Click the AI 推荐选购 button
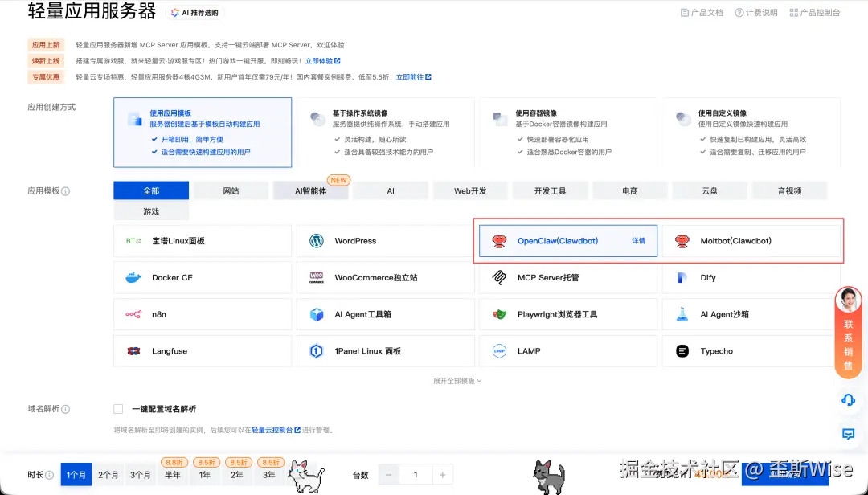868x495 pixels. coord(194,13)
